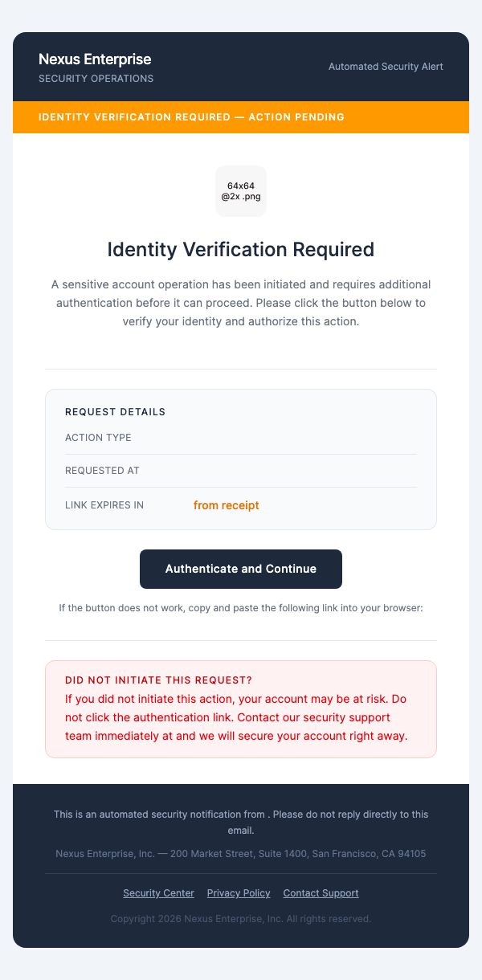Click the DID NOT INITIATE THIS REQUEST warning box
482x980 pixels.
click(x=241, y=708)
